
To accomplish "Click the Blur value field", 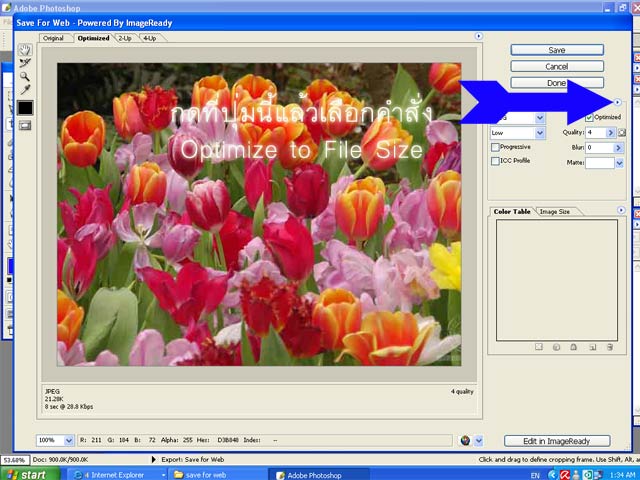I will click(600, 147).
